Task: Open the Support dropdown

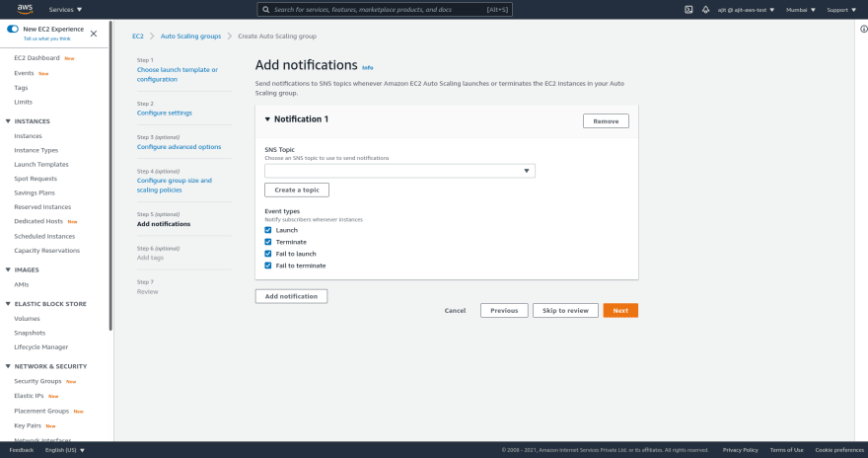Action: (841, 10)
